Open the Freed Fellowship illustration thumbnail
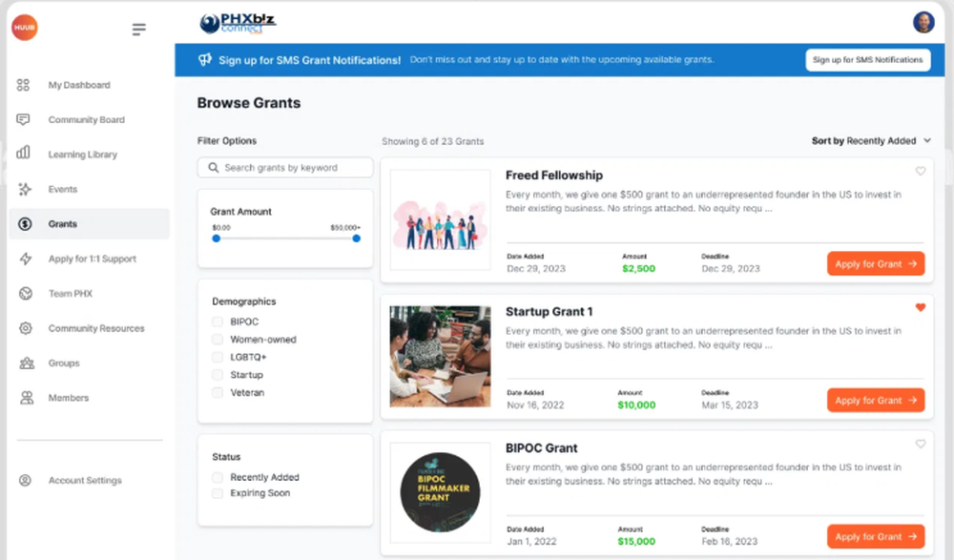Viewport: 954px width, 560px height. click(440, 219)
